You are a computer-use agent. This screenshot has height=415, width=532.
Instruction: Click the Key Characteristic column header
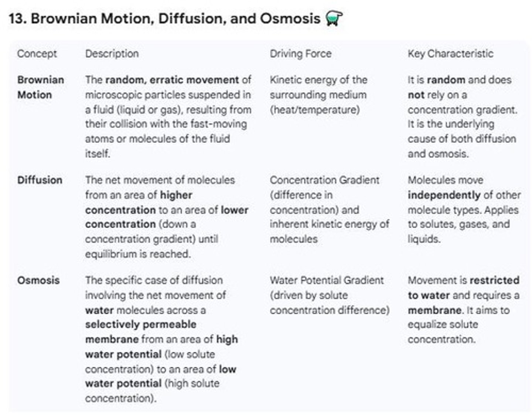450,54
